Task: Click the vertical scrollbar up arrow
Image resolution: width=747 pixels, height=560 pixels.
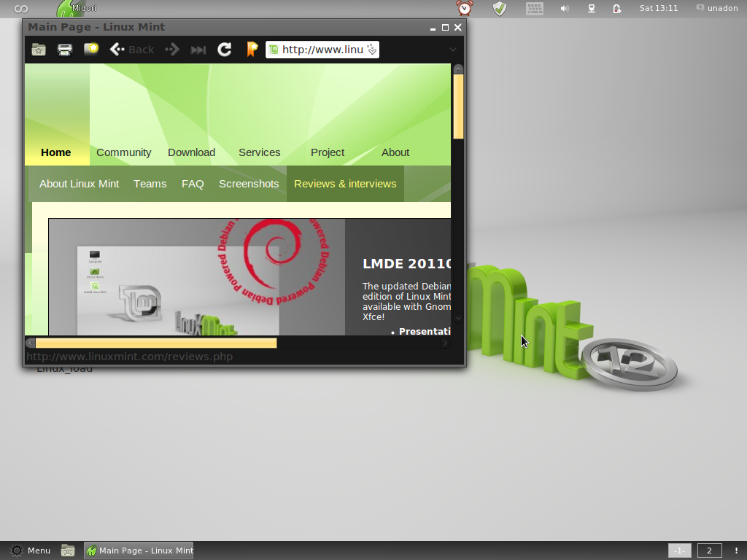Action: coord(458,69)
